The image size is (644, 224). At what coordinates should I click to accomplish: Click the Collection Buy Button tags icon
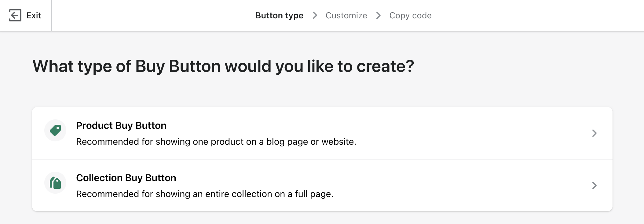(56, 183)
